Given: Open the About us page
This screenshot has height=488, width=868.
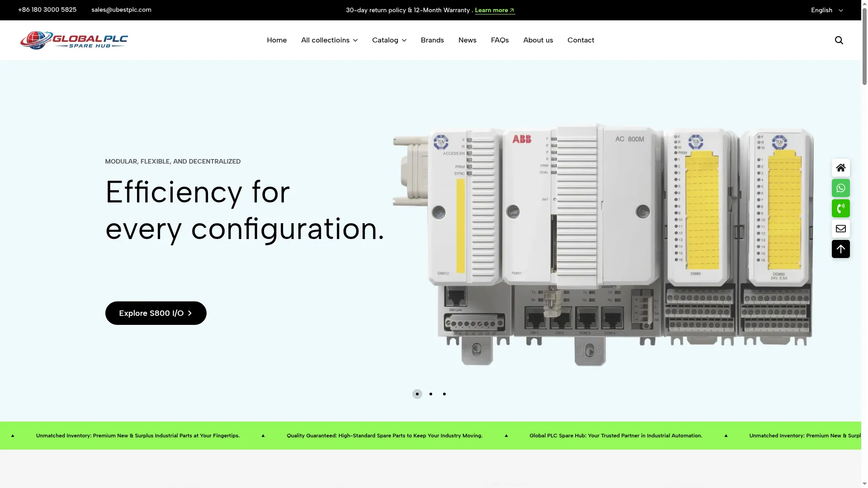Looking at the screenshot, I should click(538, 40).
